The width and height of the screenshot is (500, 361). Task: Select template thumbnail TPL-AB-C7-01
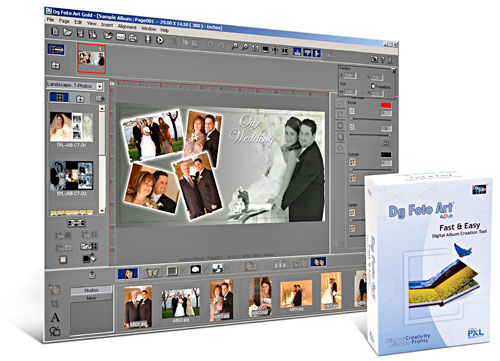[71, 127]
